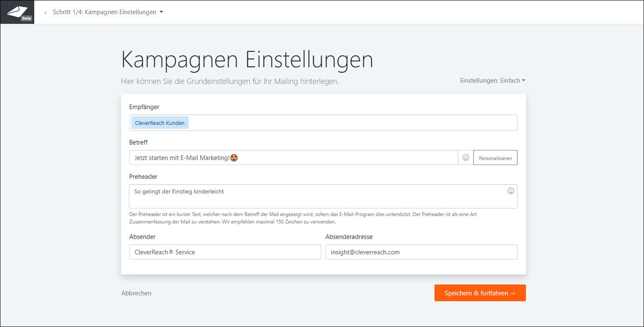Click the Absenderadresse email field
Screen dimensions: 644x327
[x=421, y=252]
